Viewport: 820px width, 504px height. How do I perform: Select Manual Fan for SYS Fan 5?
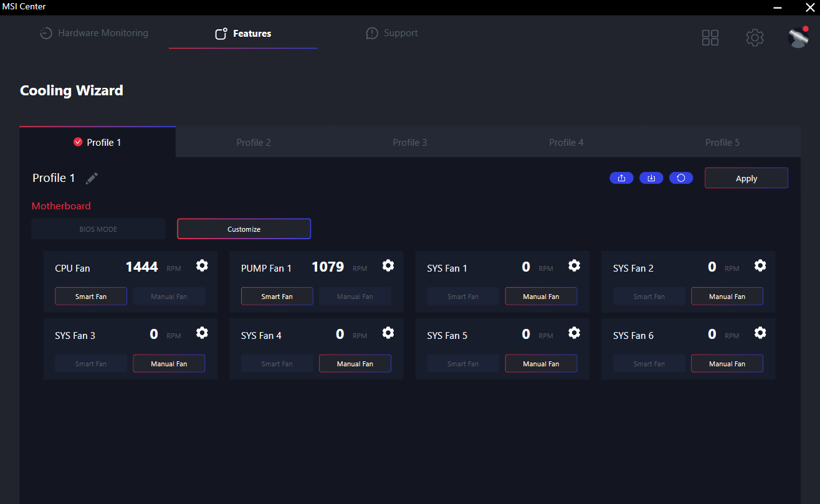coord(541,364)
